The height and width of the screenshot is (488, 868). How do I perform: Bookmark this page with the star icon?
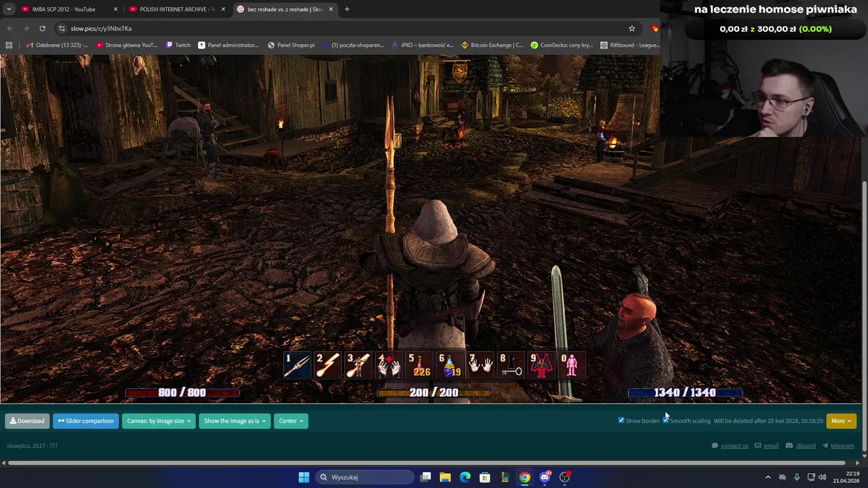click(x=632, y=28)
